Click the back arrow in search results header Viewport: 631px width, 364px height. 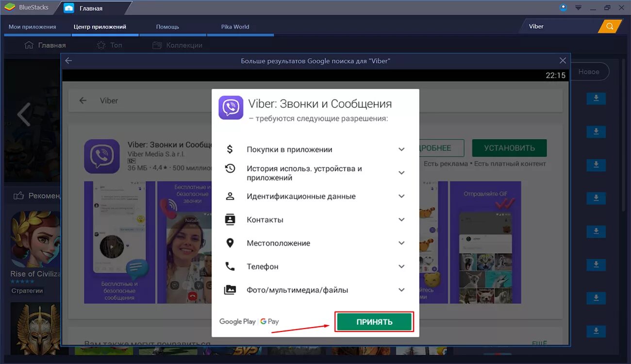68,61
